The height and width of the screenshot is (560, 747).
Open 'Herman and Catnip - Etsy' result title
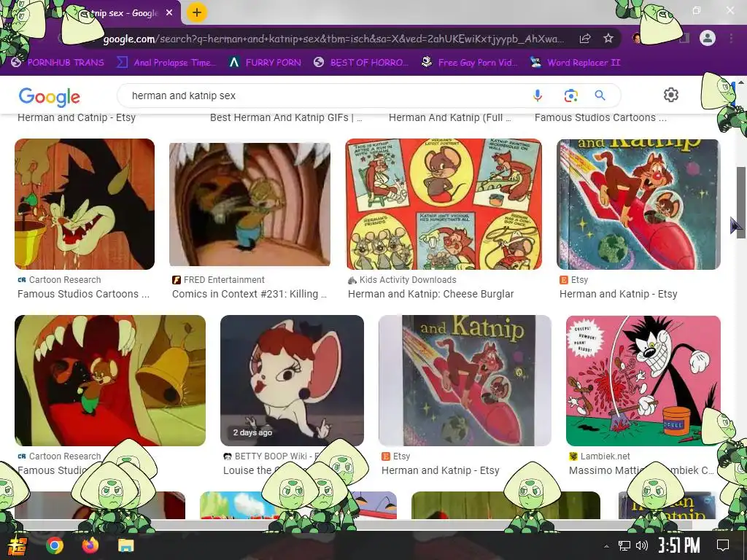click(x=77, y=117)
